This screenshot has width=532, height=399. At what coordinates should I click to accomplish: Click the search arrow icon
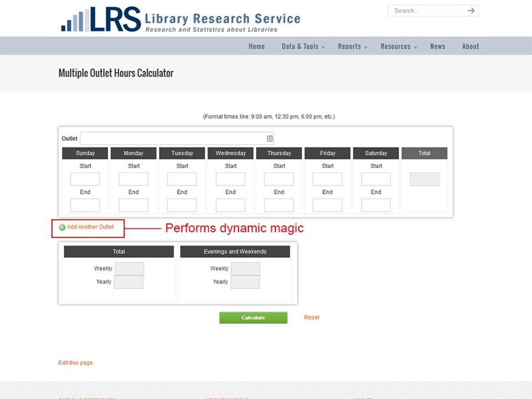pyautogui.click(x=470, y=11)
